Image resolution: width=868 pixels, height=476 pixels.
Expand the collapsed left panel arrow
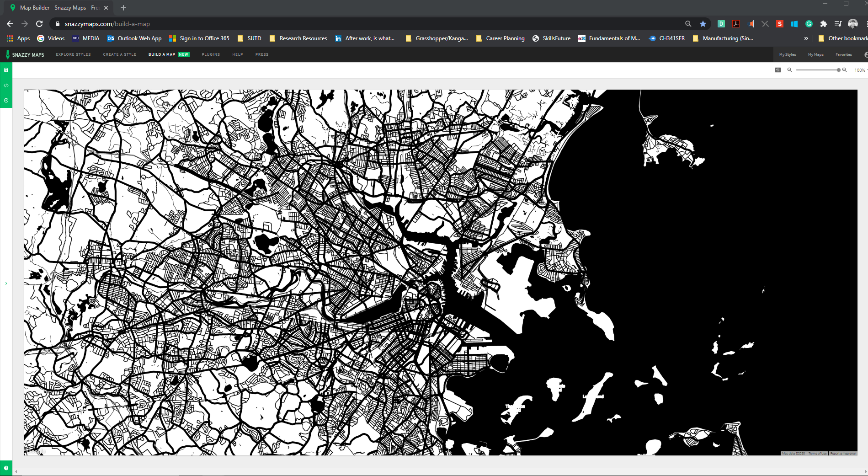click(6, 283)
